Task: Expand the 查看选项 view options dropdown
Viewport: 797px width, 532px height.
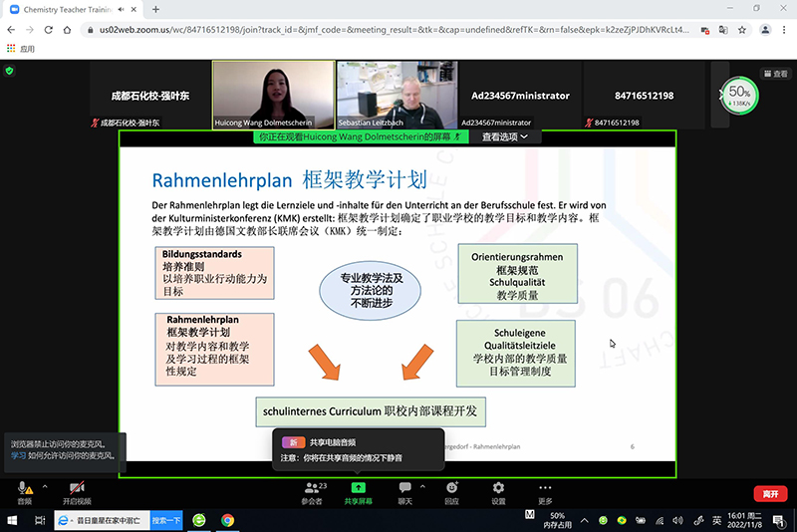Action: 504,137
